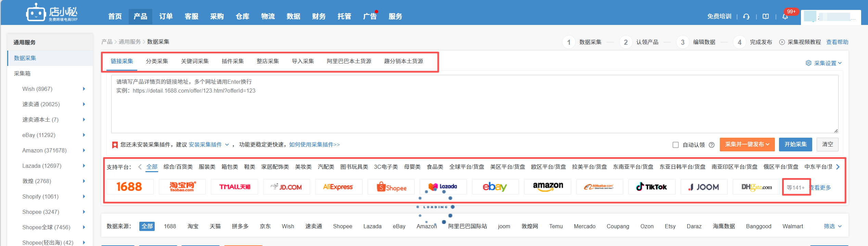Click the 通用服务 breadcrumb
This screenshot has height=246, width=868.
coord(129,42)
